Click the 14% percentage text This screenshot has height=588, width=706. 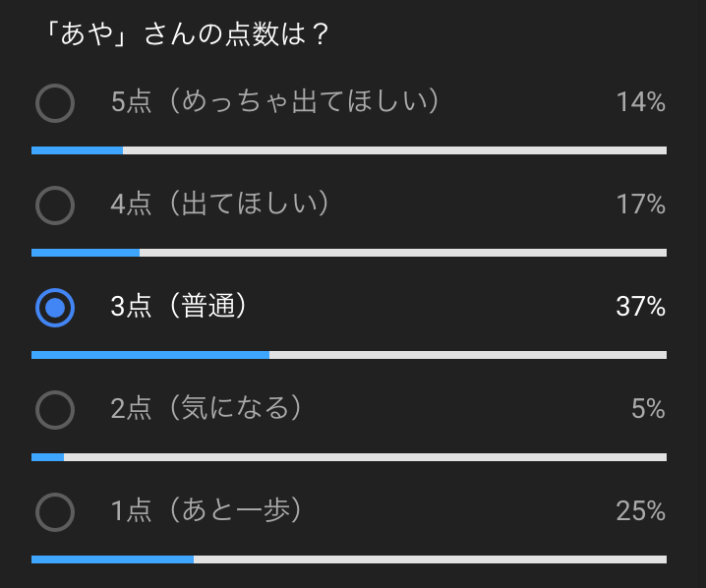click(x=641, y=101)
